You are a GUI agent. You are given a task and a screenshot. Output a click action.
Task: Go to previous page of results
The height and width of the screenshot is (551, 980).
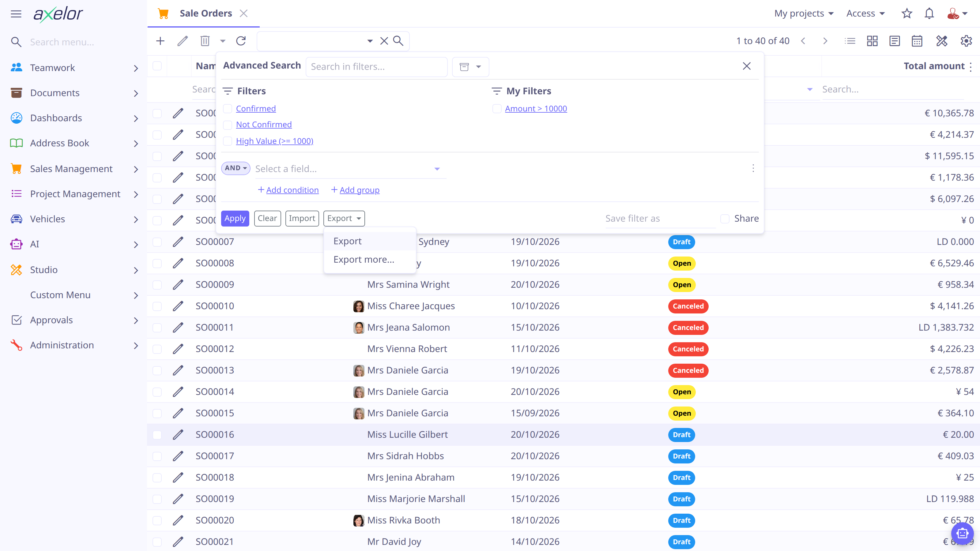[803, 41]
